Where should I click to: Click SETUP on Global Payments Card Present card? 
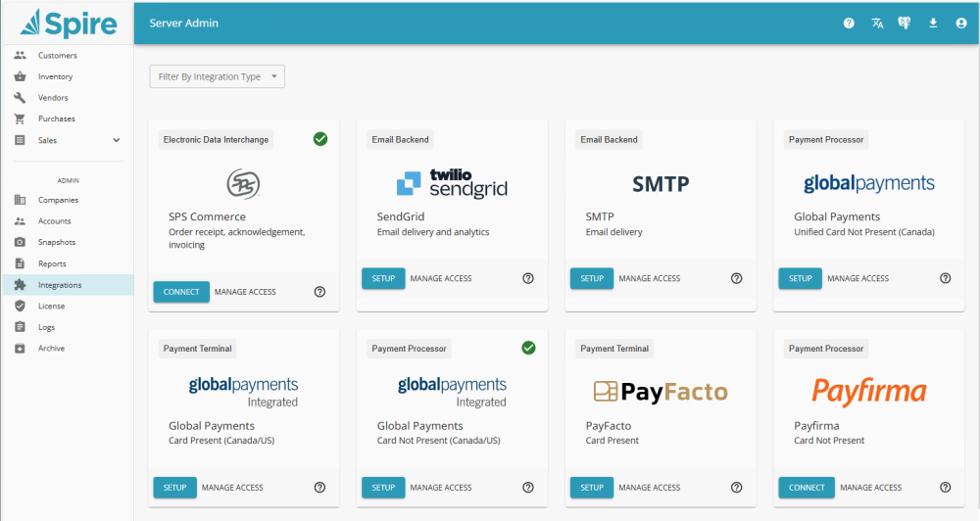tap(175, 488)
